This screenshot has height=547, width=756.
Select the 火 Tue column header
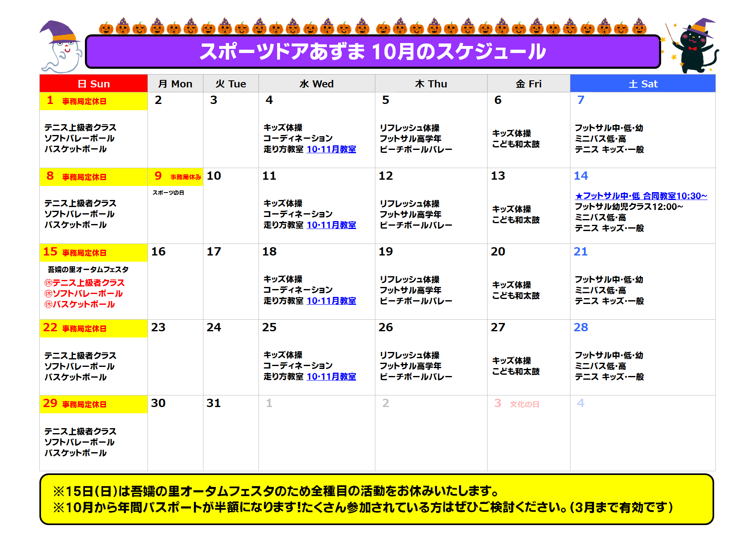[231, 84]
